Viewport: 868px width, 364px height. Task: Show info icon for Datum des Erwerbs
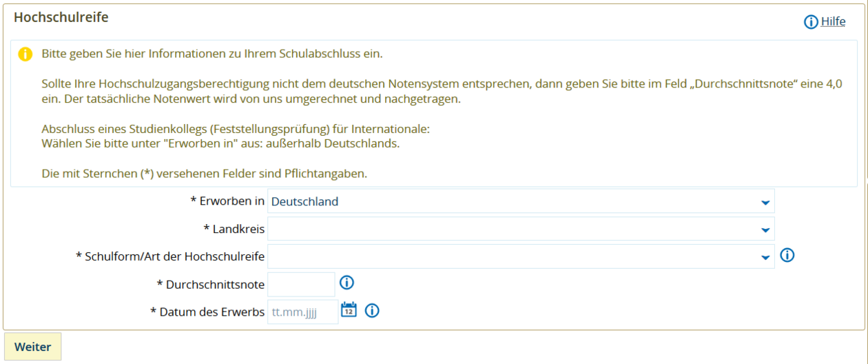point(372,310)
